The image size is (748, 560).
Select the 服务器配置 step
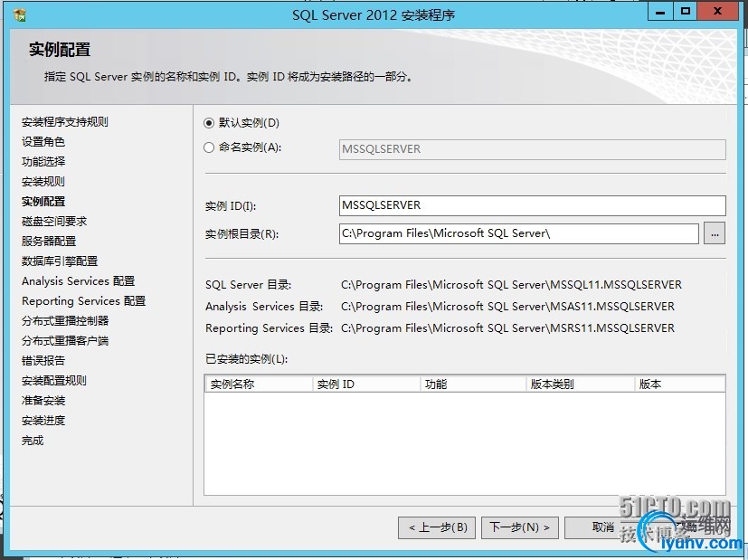[49, 242]
